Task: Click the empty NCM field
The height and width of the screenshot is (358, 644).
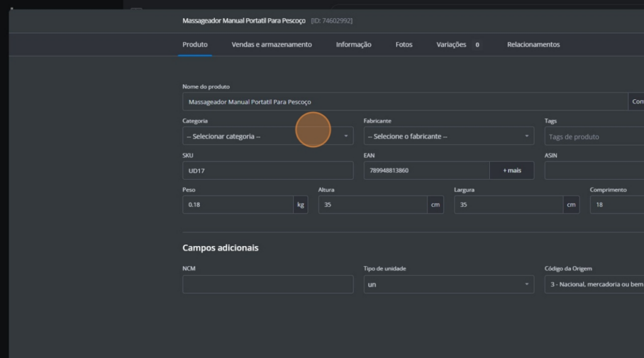Action: 267,285
